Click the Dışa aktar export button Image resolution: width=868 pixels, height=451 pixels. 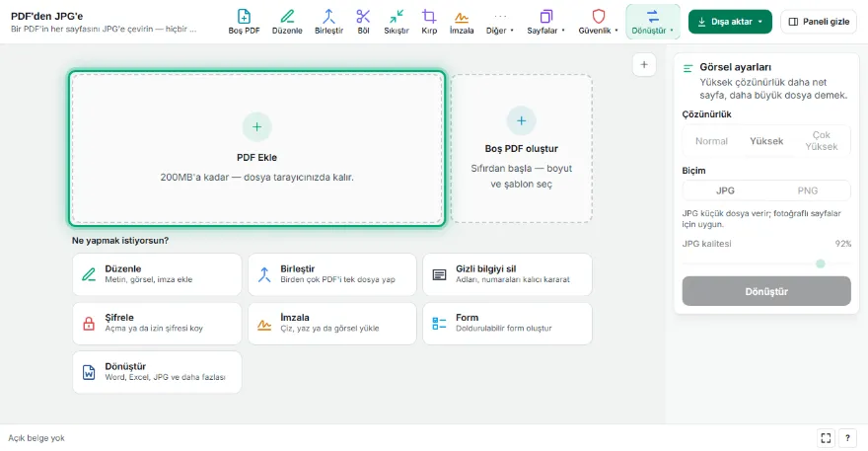[730, 22]
